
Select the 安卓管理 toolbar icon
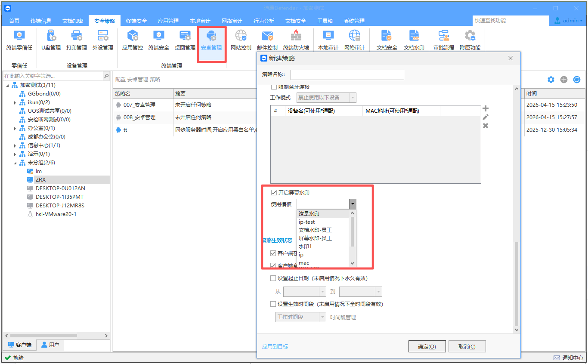(x=211, y=40)
